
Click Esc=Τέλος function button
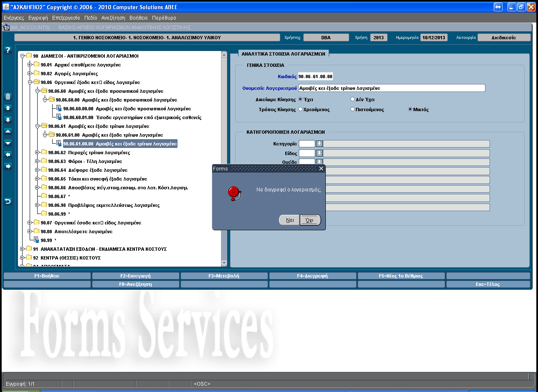click(x=489, y=284)
